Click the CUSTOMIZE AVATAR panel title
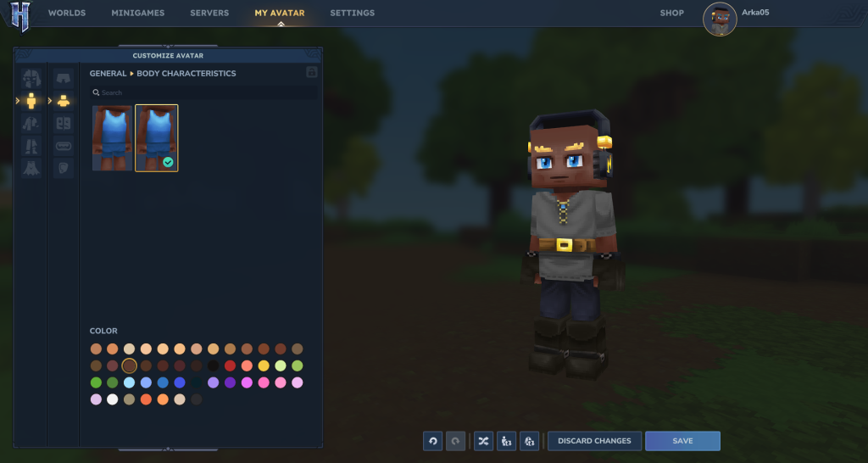This screenshot has width=868, height=463. pyautogui.click(x=168, y=55)
